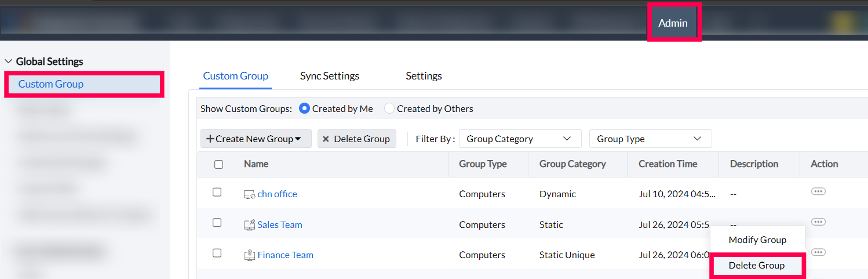868x279 pixels.
Task: Toggle the select-all checkbox in table header
Action: click(218, 164)
